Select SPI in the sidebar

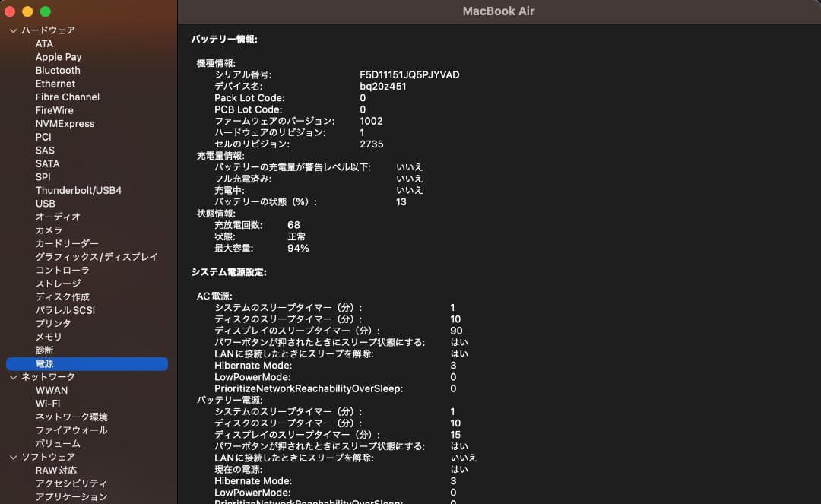[43, 177]
